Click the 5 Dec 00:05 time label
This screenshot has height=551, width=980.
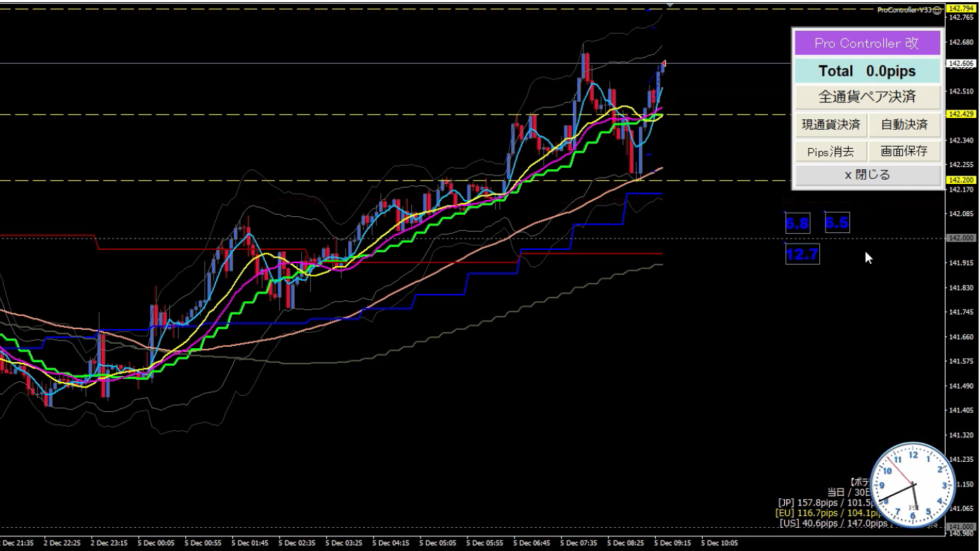(157, 543)
